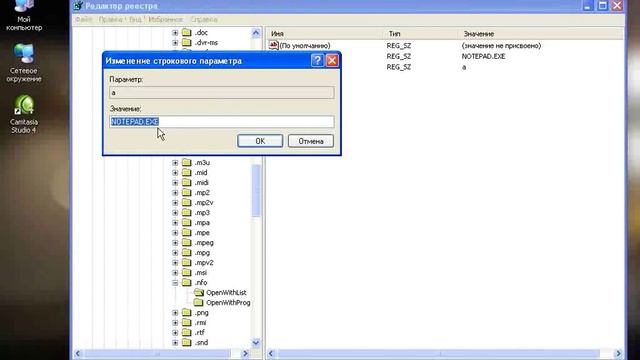640x360 pixels.
Task: Click the .mpe folder icon
Action: pos(187,232)
